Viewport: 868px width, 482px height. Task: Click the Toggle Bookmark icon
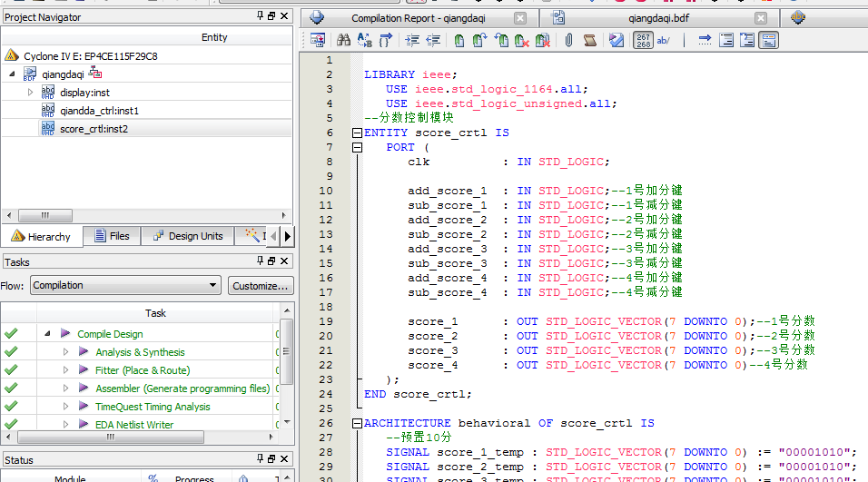[459, 40]
